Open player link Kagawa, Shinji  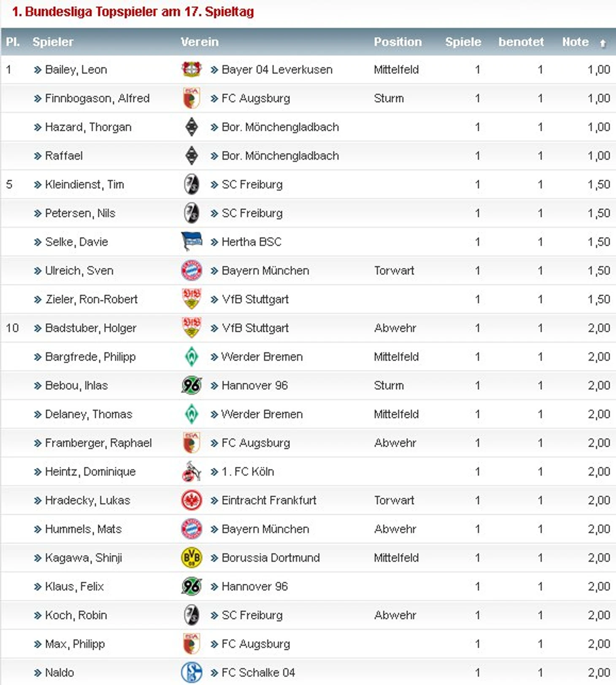coord(84,558)
